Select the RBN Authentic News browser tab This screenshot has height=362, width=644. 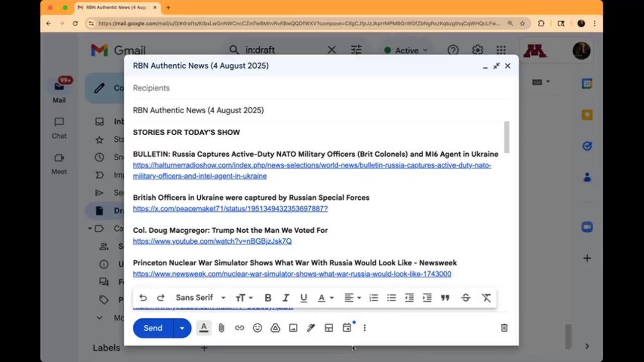coord(117,8)
